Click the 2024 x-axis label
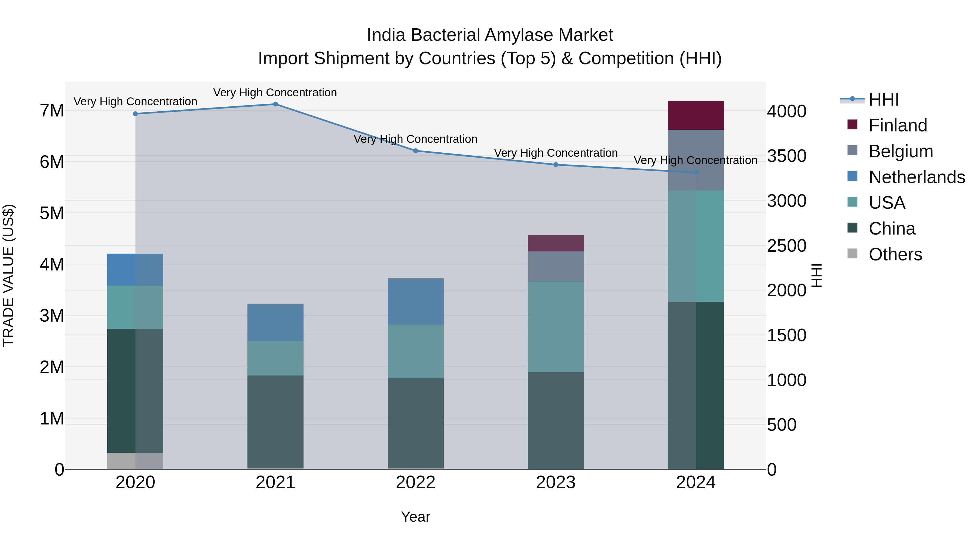This screenshot has width=980, height=551. tap(696, 482)
